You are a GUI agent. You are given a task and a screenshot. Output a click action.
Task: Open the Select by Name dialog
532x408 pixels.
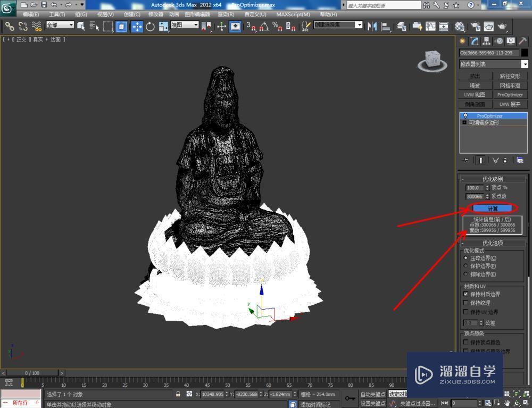[94, 27]
